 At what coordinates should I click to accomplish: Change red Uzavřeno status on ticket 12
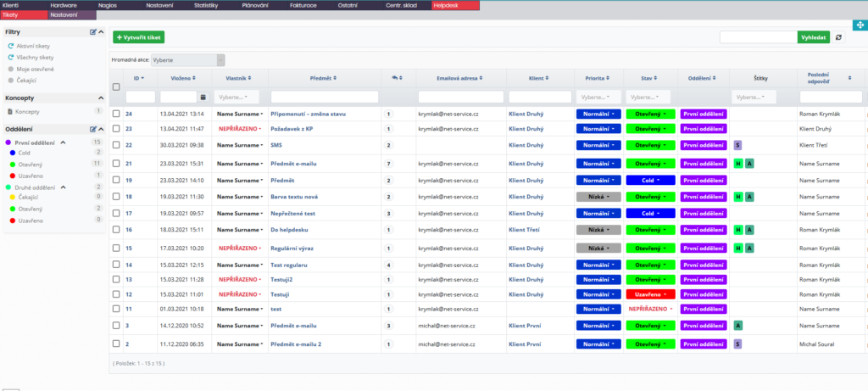pos(651,294)
